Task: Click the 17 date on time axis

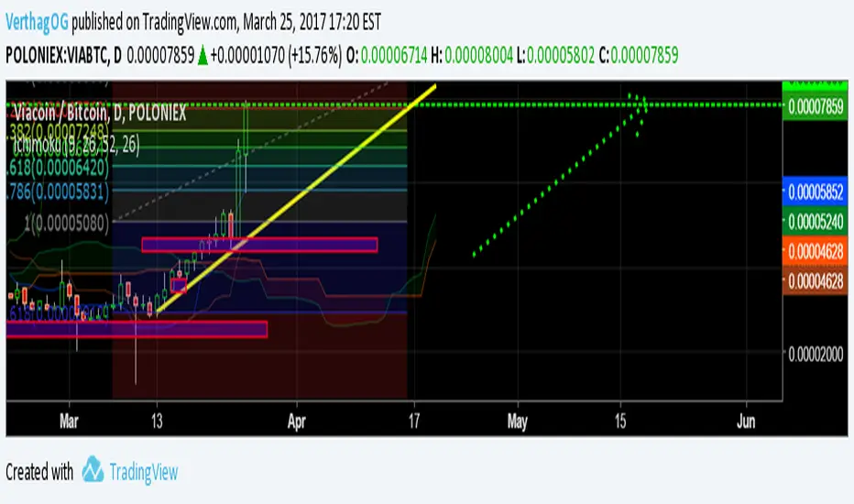Action: pos(414,422)
